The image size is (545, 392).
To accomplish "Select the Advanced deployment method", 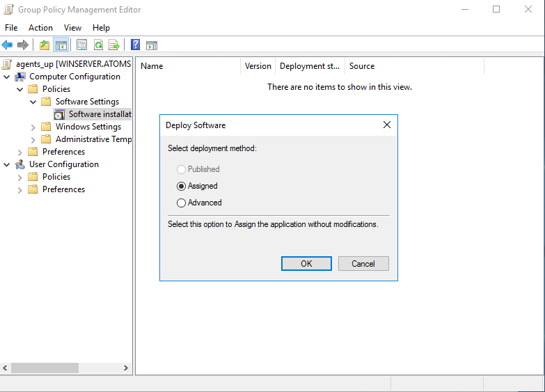I will tap(182, 203).
